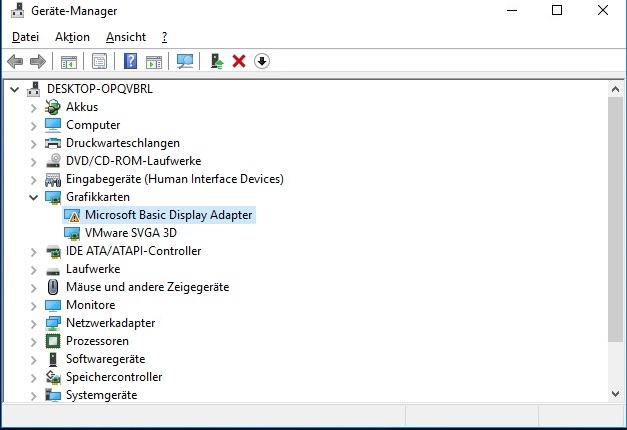Select the Monitore tree label
Image resolution: width=627 pixels, height=430 pixels.
(x=91, y=305)
